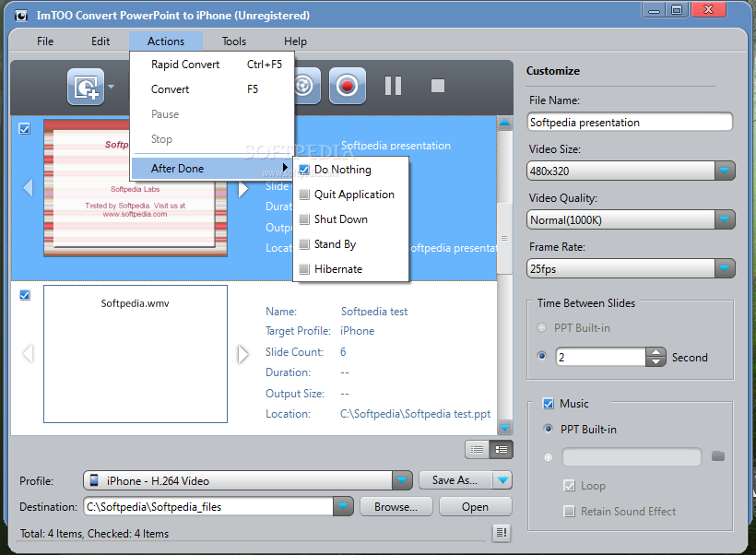Select the Second interval radio button
756x555 pixels.
click(x=542, y=356)
